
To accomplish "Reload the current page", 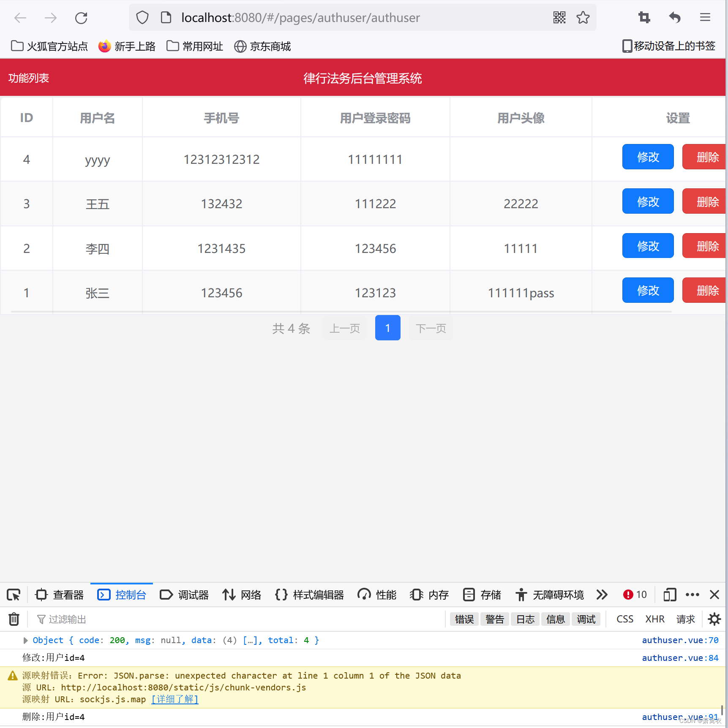I will [x=81, y=18].
